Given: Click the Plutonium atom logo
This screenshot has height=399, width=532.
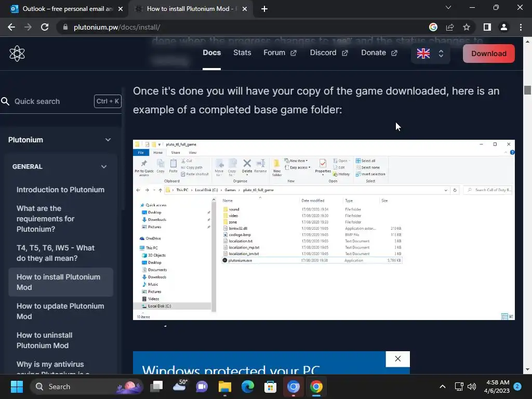Looking at the screenshot, I should tap(17, 54).
